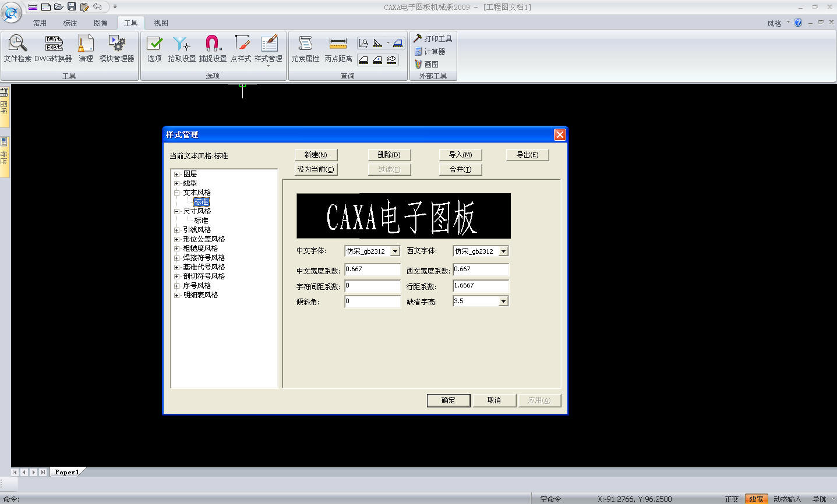Open the 模块管理器 module manager
Image resolution: width=837 pixels, height=504 pixels.
(x=116, y=49)
